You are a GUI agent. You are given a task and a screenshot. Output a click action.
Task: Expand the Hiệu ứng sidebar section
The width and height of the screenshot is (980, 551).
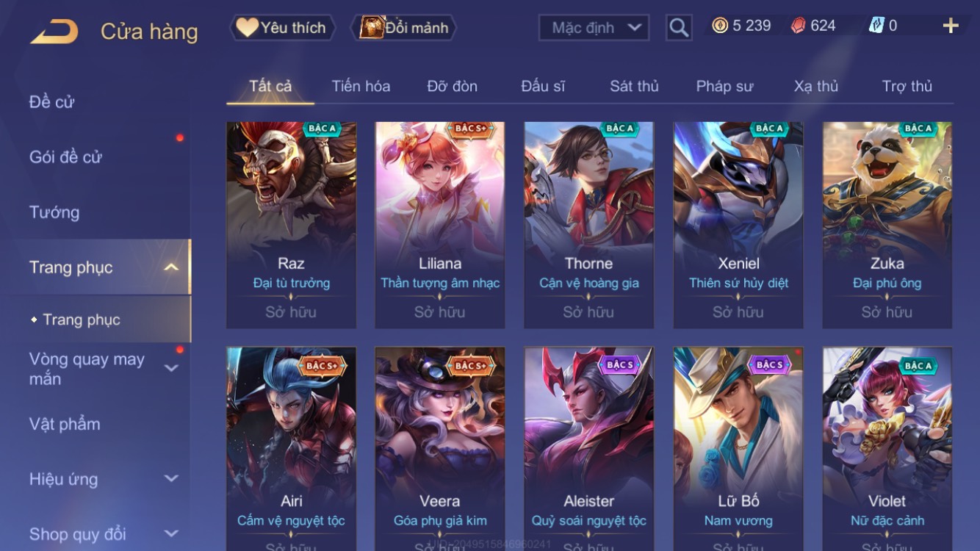coord(171,479)
